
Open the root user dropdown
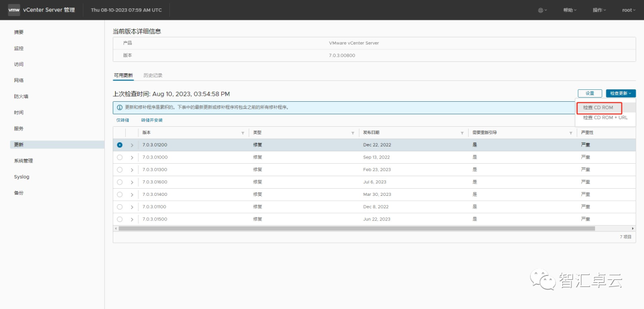click(x=629, y=10)
